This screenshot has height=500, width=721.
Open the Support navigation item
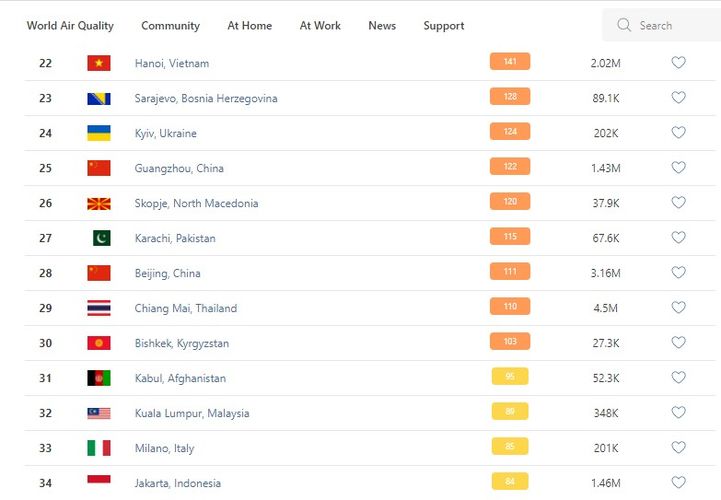coord(443,25)
